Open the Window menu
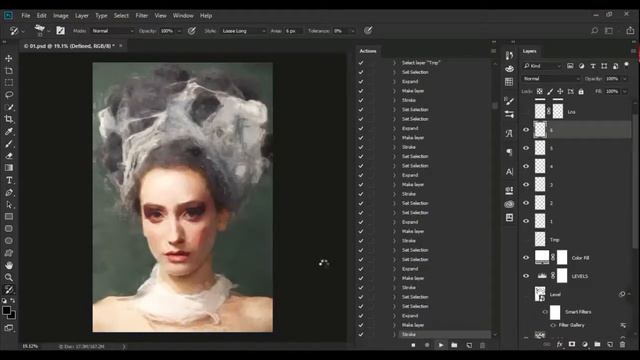640x360 pixels. pos(183,16)
